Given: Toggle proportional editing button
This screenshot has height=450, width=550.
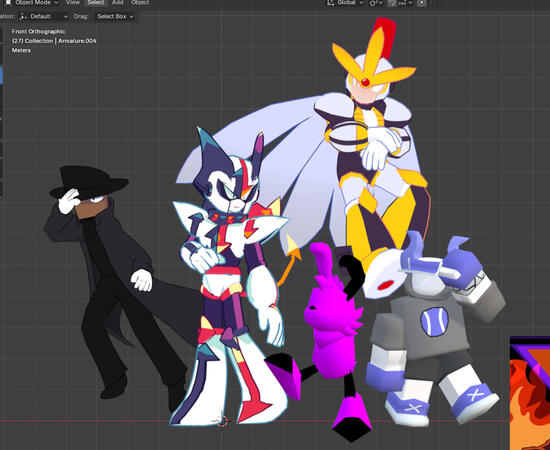Looking at the screenshot, I should [x=422, y=3].
